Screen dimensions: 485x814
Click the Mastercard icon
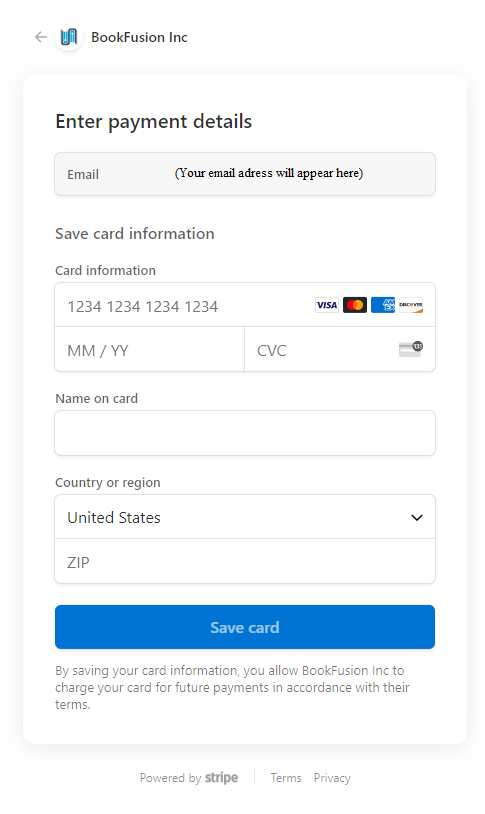click(x=355, y=305)
